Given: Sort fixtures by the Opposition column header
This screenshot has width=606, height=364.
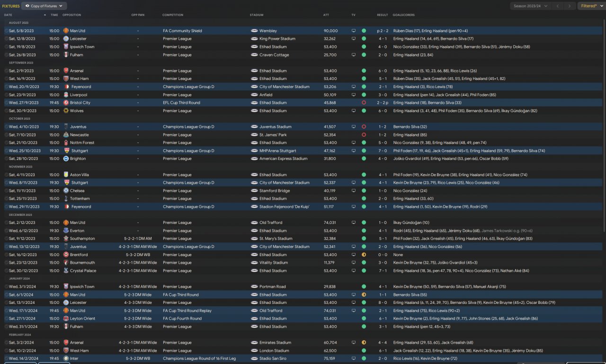Looking at the screenshot, I should (72, 15).
